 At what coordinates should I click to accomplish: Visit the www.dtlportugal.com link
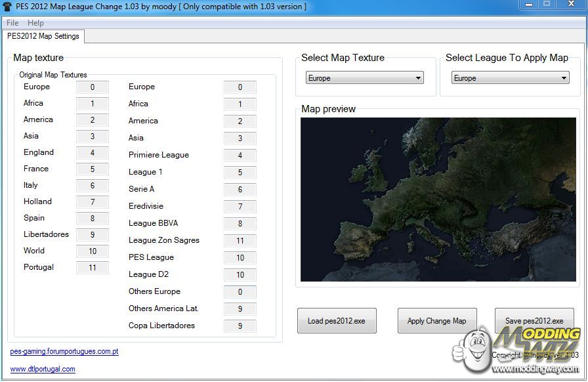(43, 369)
